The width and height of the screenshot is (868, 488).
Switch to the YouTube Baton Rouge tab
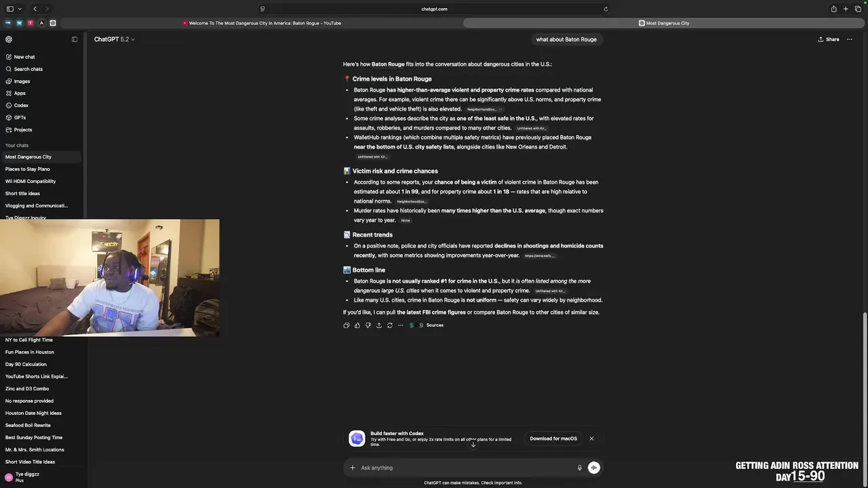click(x=261, y=23)
